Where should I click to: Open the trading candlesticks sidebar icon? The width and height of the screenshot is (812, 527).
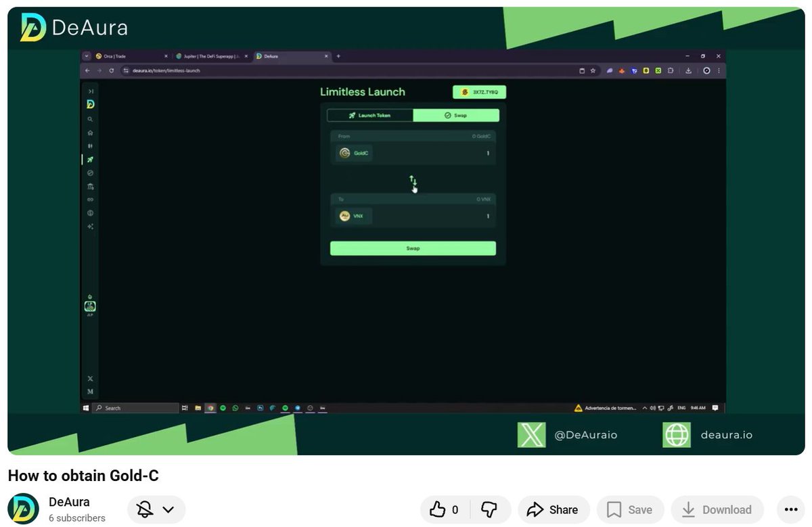click(91, 146)
